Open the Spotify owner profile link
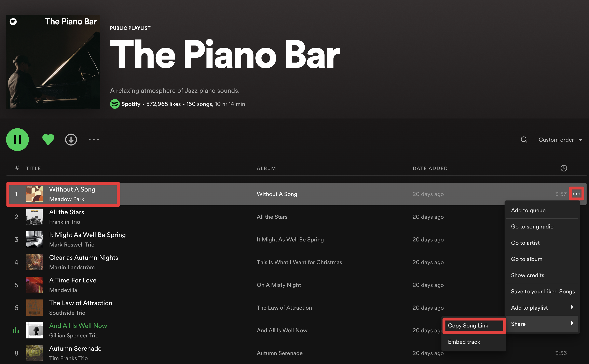The image size is (589, 364). click(131, 104)
